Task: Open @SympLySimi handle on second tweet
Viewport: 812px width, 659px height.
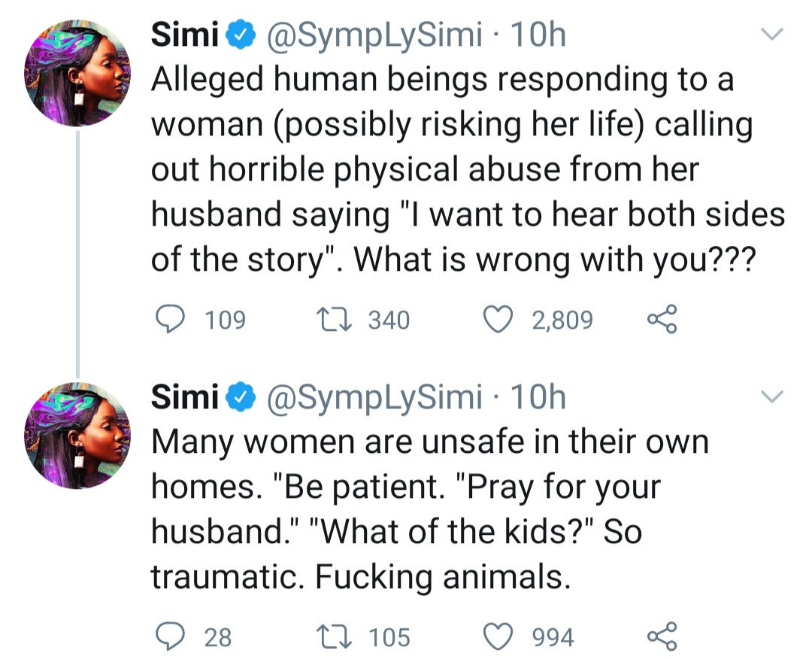Action: (x=374, y=398)
